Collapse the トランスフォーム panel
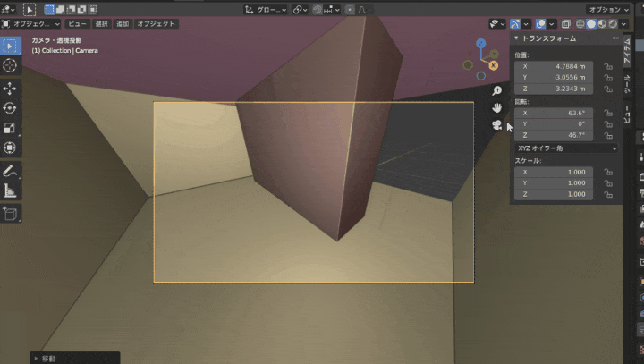644x364 pixels. (516, 38)
